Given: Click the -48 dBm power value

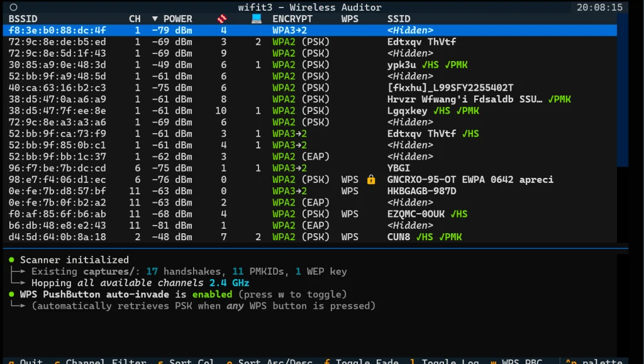Looking at the screenshot, I should pos(172,237).
